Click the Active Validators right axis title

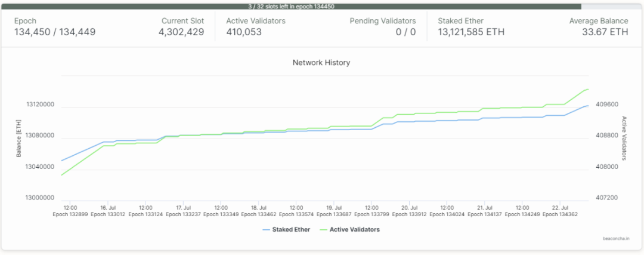[624, 138]
